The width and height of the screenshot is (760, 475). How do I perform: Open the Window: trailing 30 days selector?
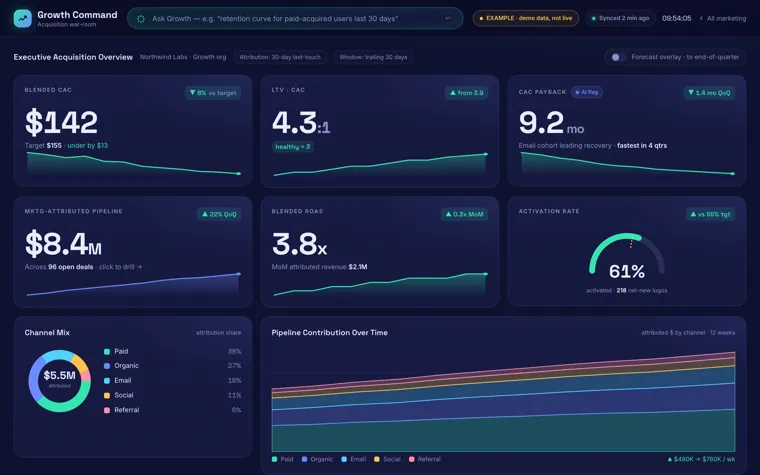click(373, 57)
